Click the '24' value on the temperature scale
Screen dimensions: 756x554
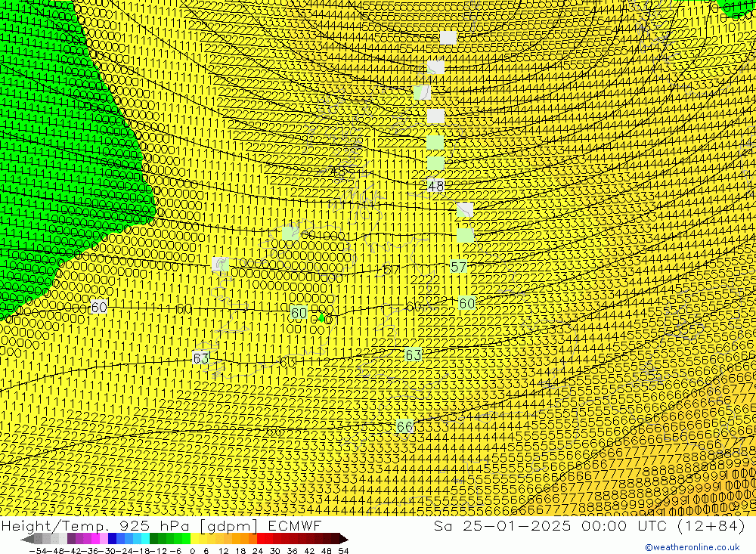tap(258, 551)
